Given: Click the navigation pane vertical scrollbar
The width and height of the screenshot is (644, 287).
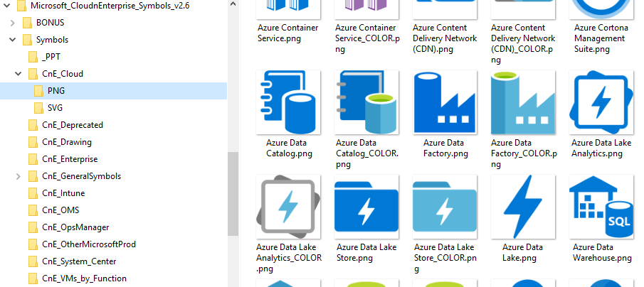Looking at the screenshot, I should 233,192.
